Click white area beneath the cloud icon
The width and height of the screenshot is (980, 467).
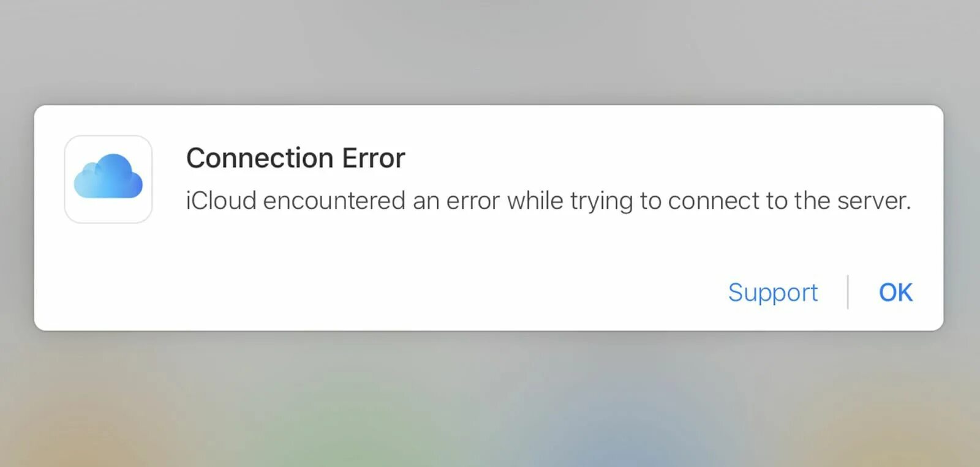108,275
